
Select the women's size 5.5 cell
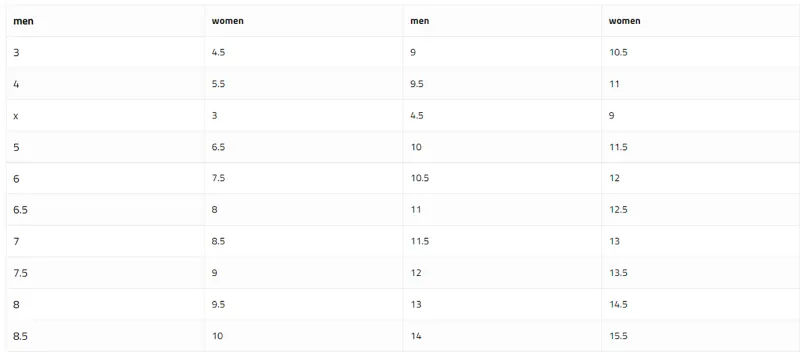pyautogui.click(x=304, y=84)
